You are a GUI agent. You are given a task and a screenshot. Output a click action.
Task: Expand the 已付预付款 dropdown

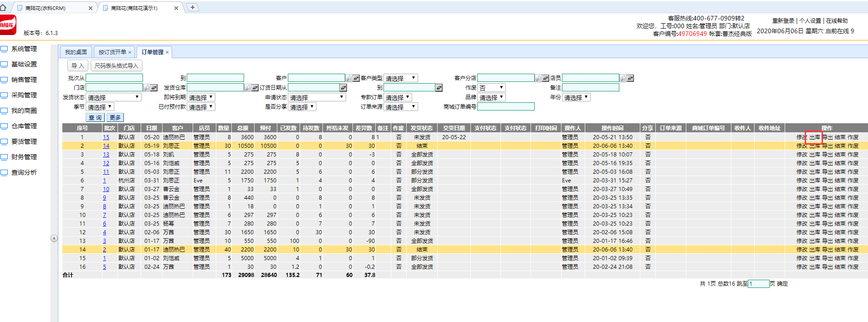[201, 107]
